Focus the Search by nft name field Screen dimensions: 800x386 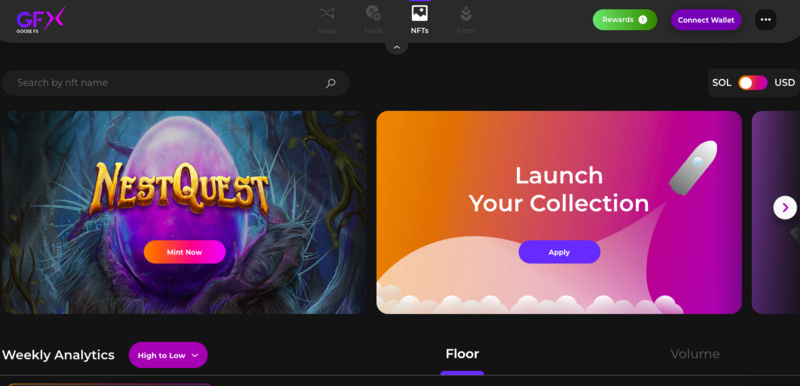(176, 83)
